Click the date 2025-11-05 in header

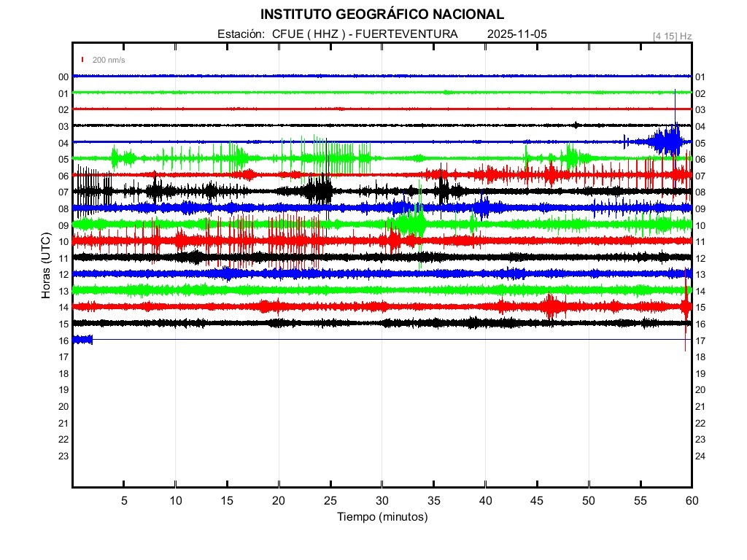tap(516, 34)
